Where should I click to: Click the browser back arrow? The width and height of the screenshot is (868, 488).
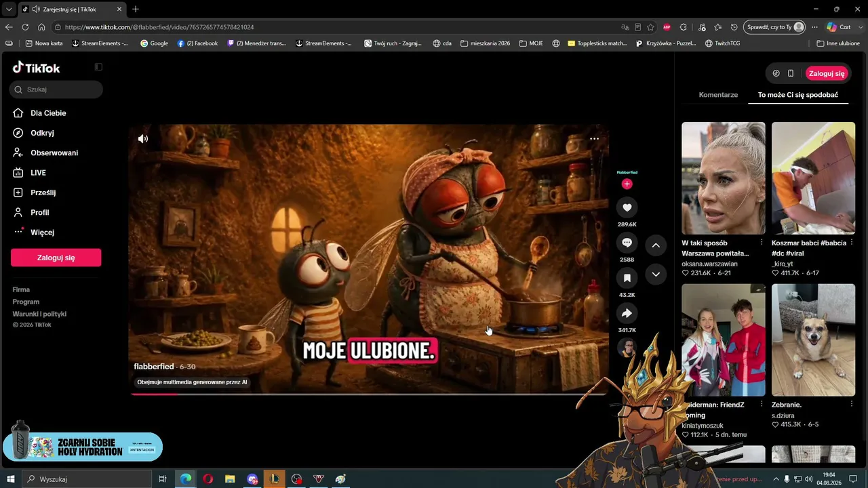9,27
